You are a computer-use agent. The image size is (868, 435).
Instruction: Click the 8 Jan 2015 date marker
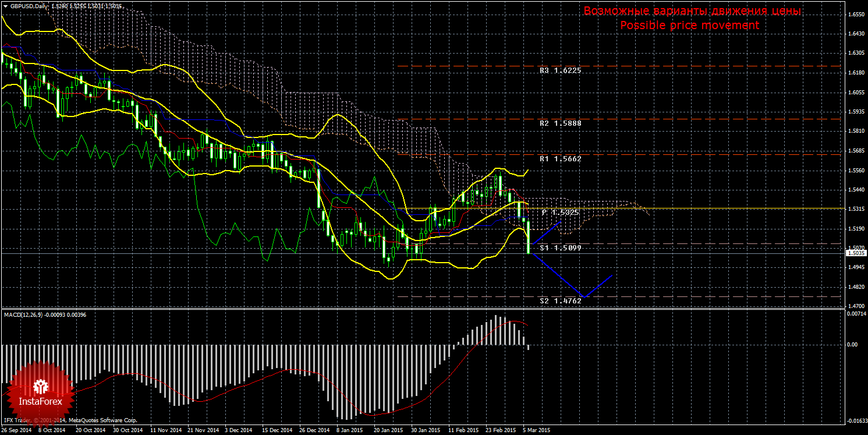(349, 430)
